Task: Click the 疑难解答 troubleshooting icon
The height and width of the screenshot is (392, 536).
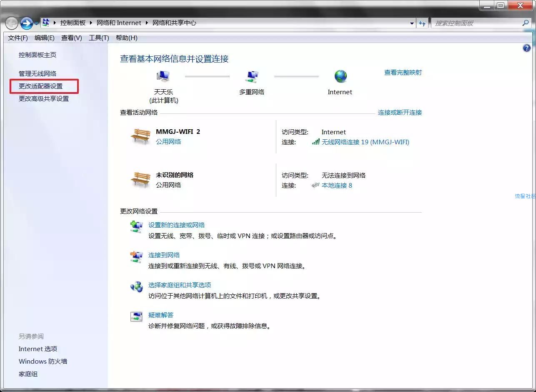Action: tap(136, 317)
